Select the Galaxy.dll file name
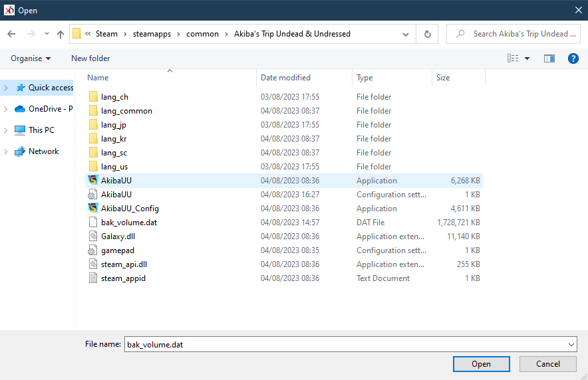The height and width of the screenshot is (380, 588). tap(118, 237)
